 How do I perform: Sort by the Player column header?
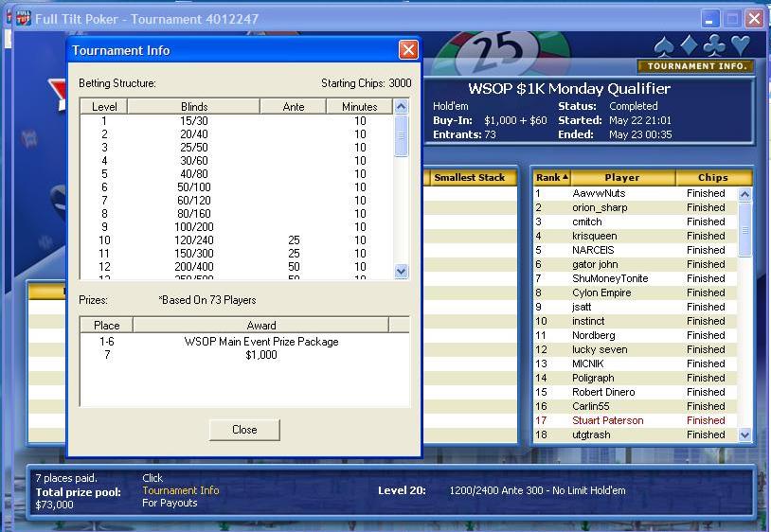[x=622, y=177]
